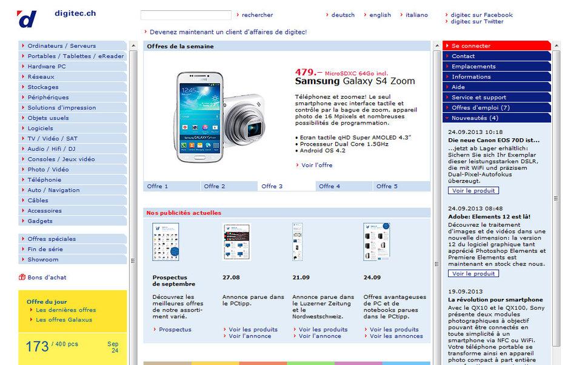588x365 pixels.
Task: Open the Samsung Galaxy S4 Zoom product image
Action: (221, 117)
